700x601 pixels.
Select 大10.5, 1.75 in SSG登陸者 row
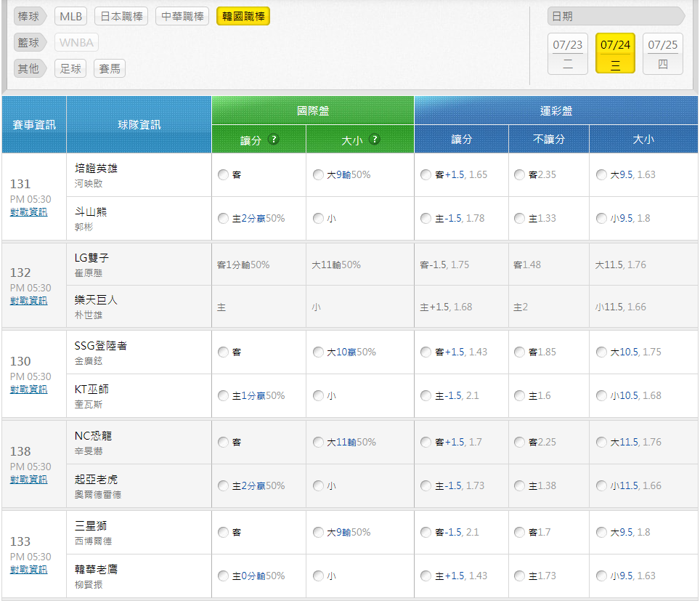pos(602,352)
